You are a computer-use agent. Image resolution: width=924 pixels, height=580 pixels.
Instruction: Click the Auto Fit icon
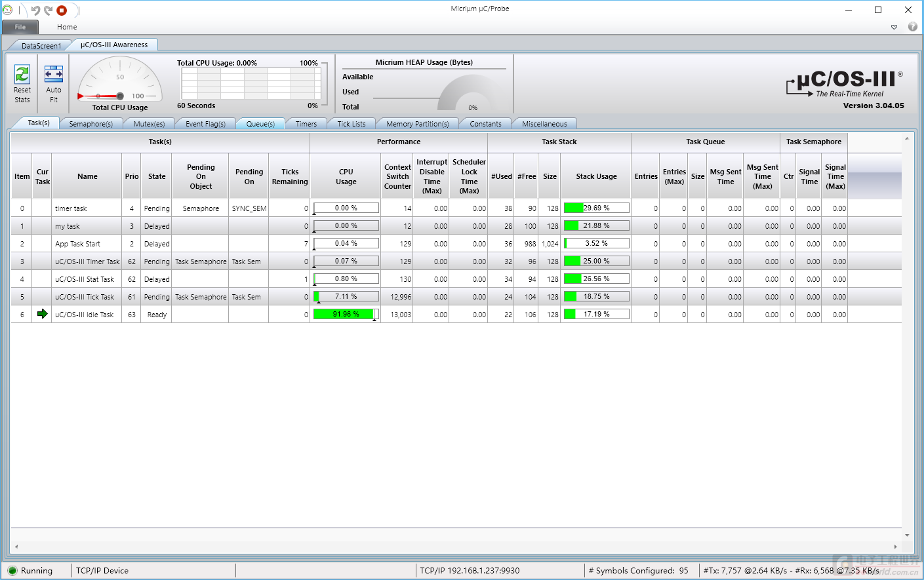[x=54, y=74]
